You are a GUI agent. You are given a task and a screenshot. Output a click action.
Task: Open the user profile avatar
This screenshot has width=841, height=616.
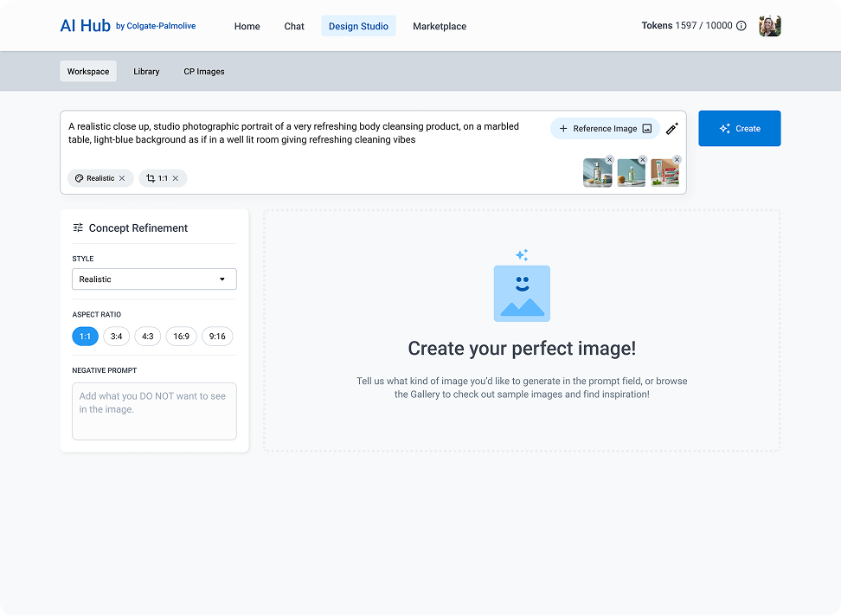769,26
